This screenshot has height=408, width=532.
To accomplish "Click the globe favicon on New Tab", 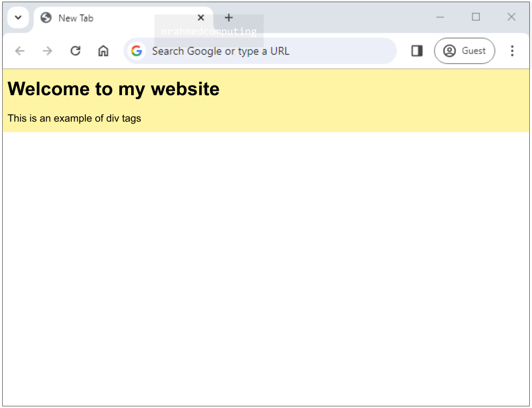I will pyautogui.click(x=46, y=17).
